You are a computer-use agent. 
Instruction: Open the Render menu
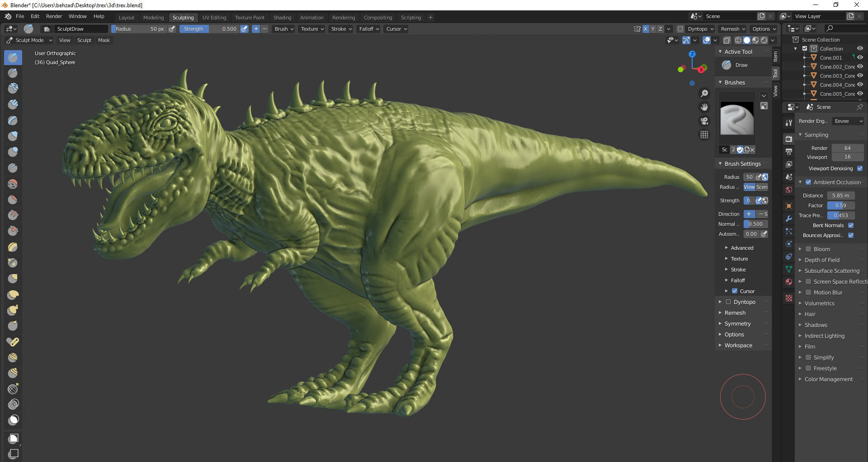tap(54, 16)
